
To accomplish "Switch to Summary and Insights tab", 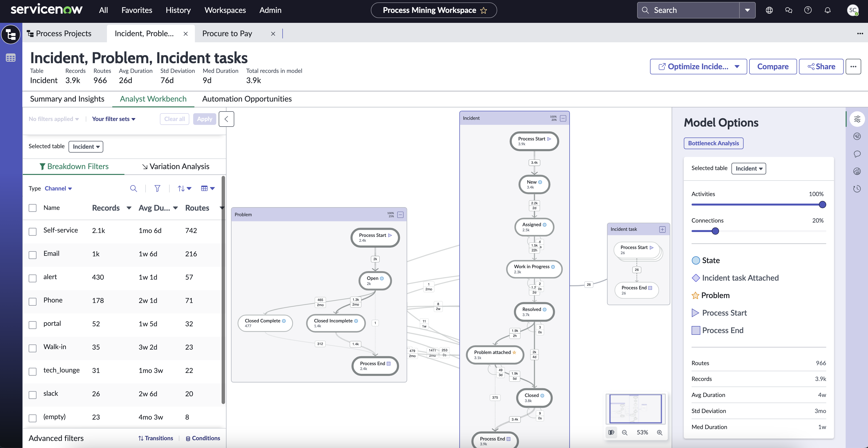I will [67, 99].
